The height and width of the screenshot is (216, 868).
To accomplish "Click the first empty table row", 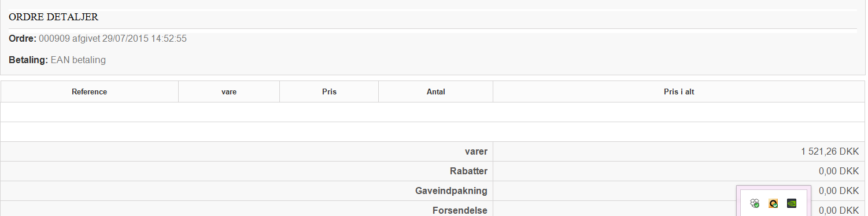I will (433, 112).
